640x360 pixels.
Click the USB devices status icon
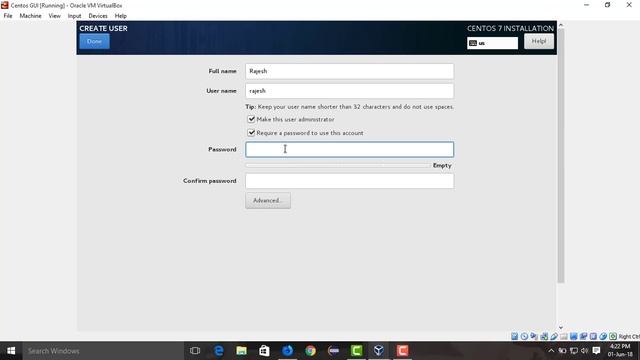pos(554,336)
